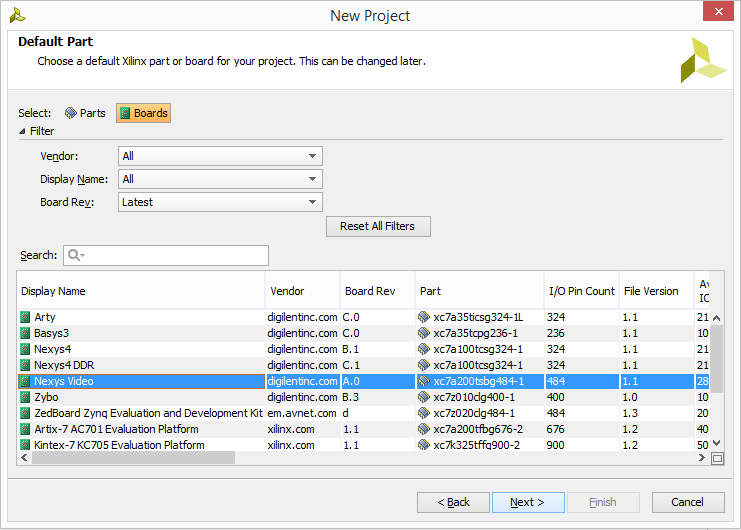
Task: Go Back to previous step
Action: pos(453,502)
